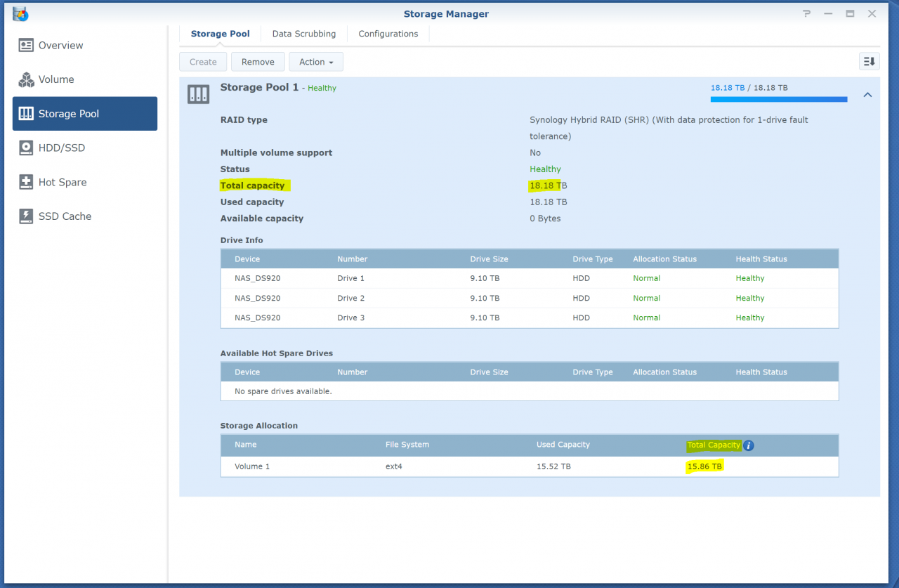Select the Volume 1 allocation row

(x=529, y=466)
